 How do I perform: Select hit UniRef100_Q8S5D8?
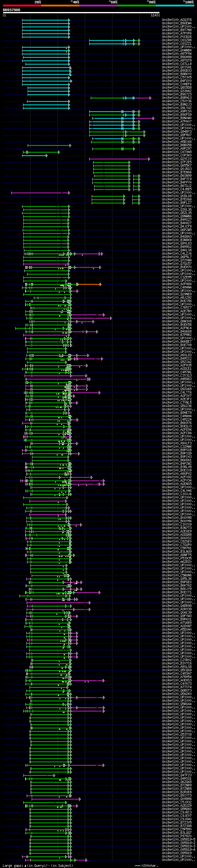(177, 88)
